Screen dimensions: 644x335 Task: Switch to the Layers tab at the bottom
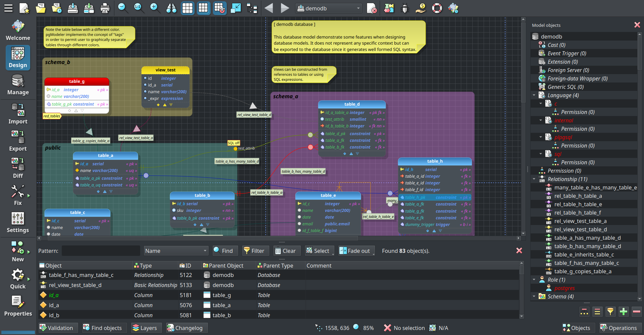coord(146,328)
